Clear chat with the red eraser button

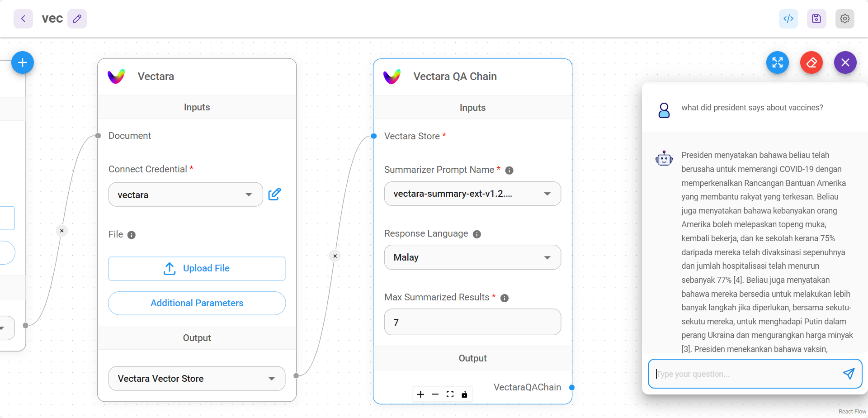point(811,62)
